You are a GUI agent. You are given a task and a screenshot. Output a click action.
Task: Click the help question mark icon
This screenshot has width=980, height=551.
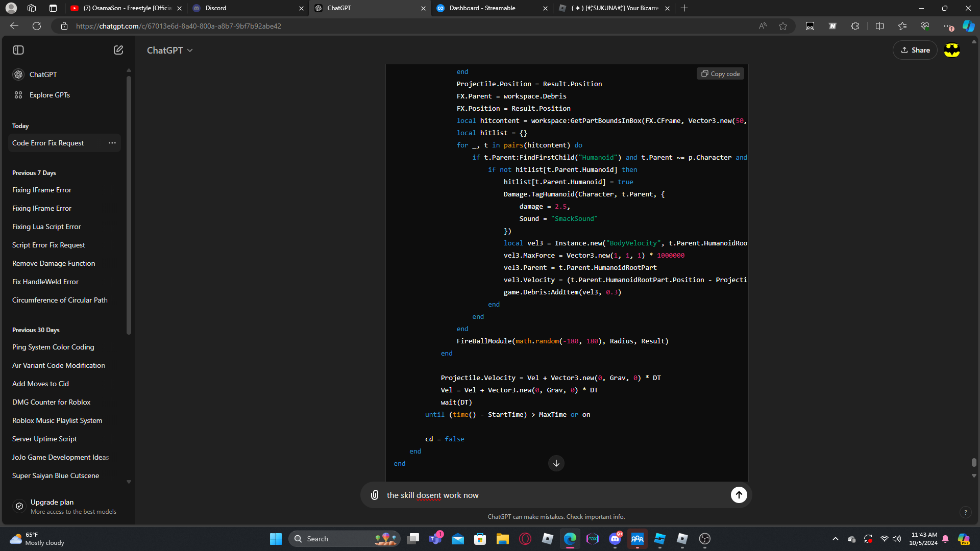click(x=965, y=512)
